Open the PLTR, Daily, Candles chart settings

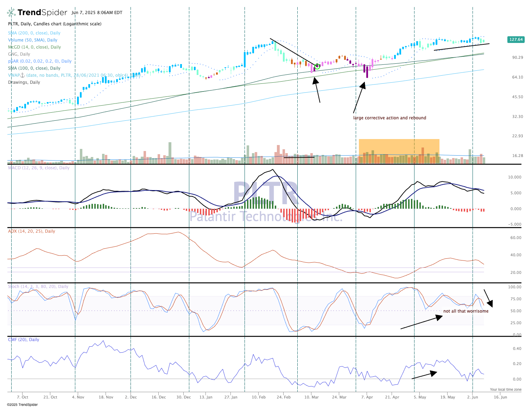[55, 24]
